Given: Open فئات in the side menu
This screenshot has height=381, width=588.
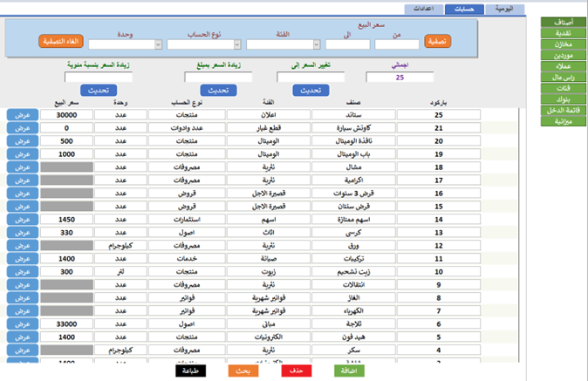Looking at the screenshot, I should [x=564, y=88].
